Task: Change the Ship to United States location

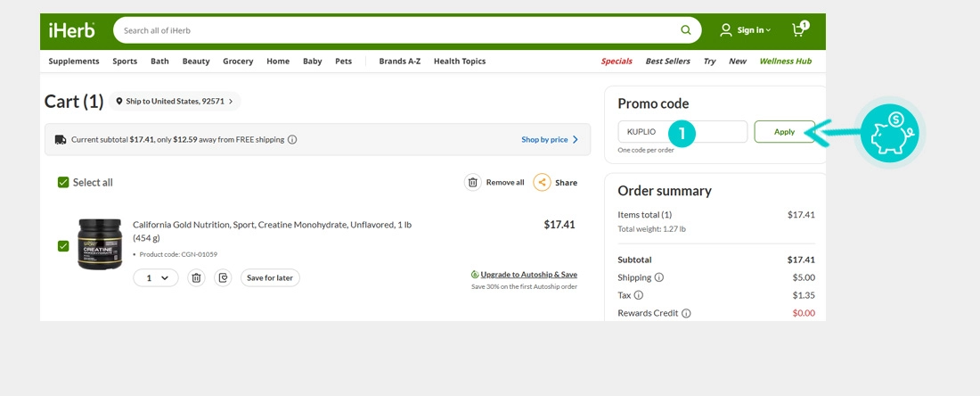Action: (x=178, y=102)
